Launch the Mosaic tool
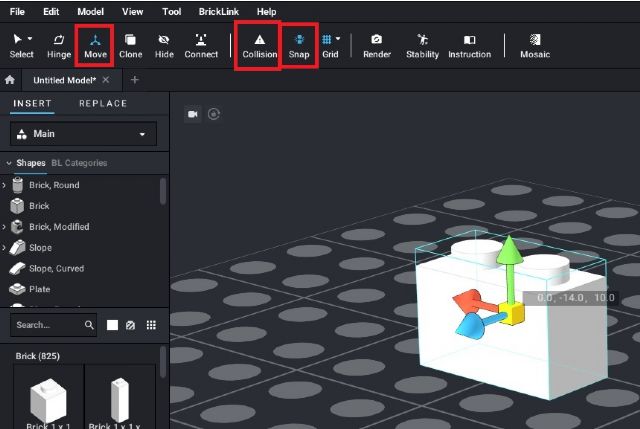Screen dimensions: 640x429 coord(535,45)
